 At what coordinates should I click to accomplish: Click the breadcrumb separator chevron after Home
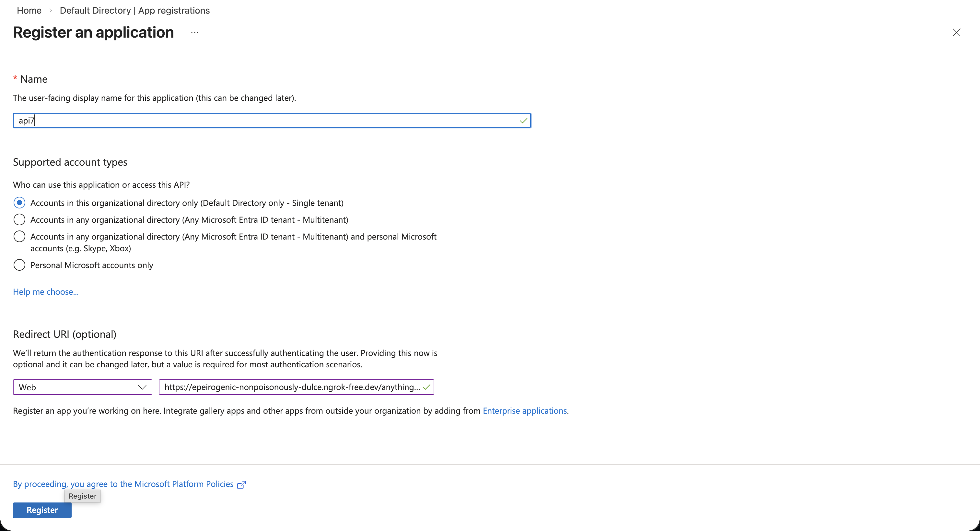tap(50, 11)
